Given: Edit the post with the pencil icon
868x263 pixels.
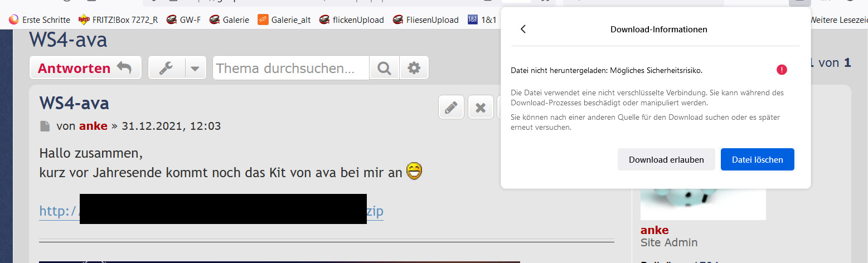Looking at the screenshot, I should (x=452, y=107).
